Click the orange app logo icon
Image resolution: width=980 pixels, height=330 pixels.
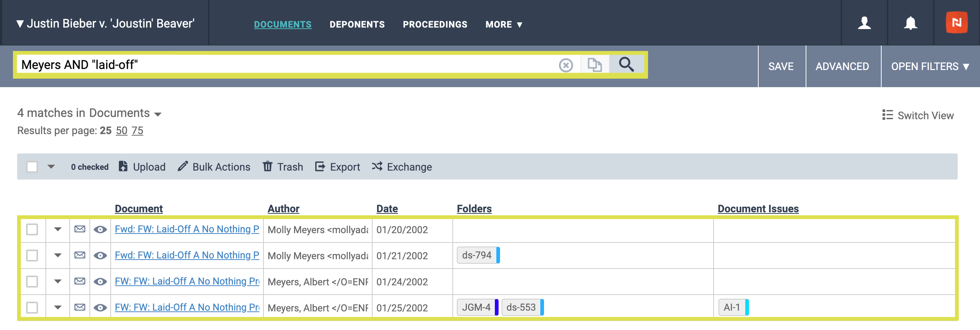[957, 22]
